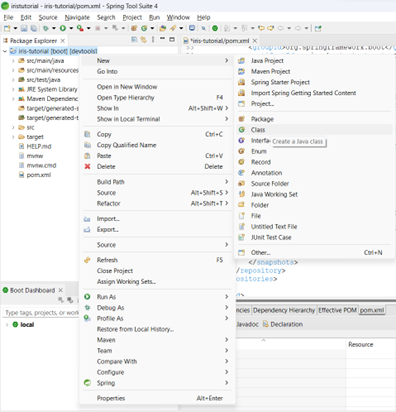This screenshot has height=412, width=396.
Task: Close the iris-tutorial/pom.xml editor tab
Action: (x=255, y=41)
